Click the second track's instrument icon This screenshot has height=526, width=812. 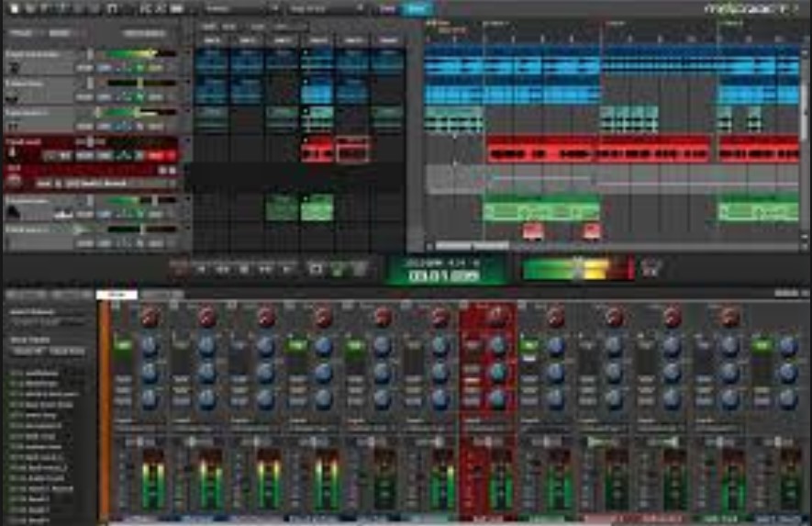13,97
